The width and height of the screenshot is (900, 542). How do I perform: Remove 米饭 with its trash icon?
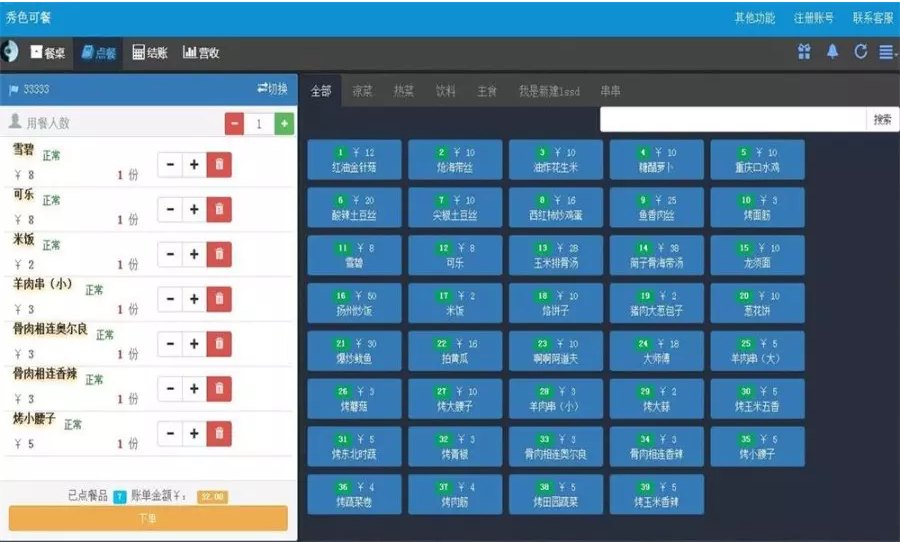219,254
